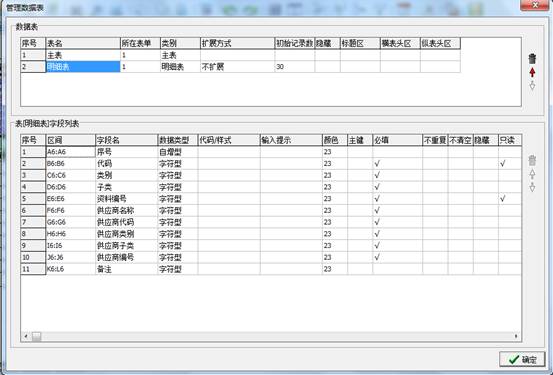
Task: Click the 表名 column header
Action: pos(83,43)
